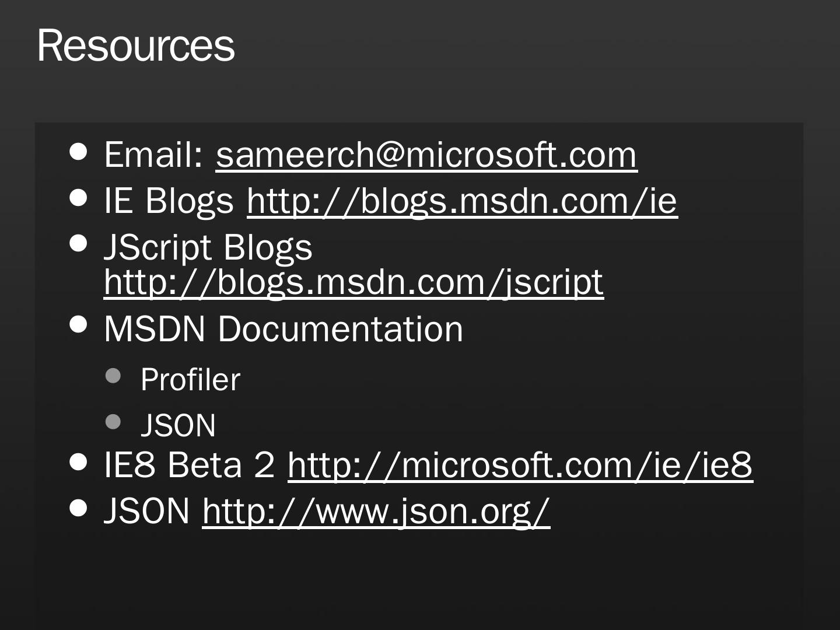840x630 pixels.
Task: Click the bullet beside MSDN Documentation
Action: pos(79,324)
